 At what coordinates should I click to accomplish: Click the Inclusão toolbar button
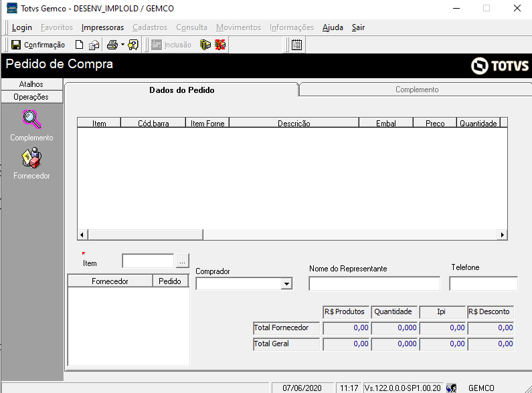(x=171, y=45)
